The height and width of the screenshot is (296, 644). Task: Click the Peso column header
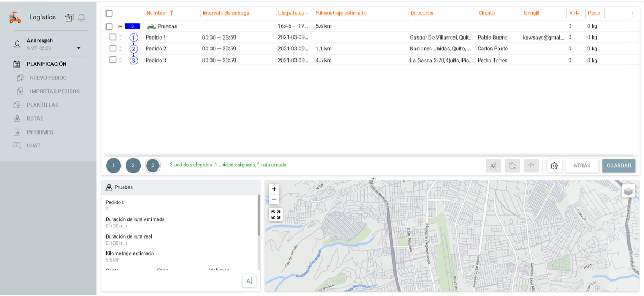pos(593,13)
